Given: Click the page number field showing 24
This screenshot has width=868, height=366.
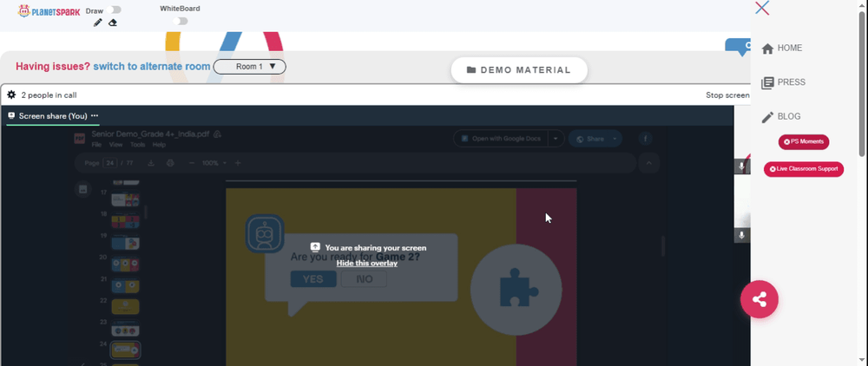Looking at the screenshot, I should point(110,163).
